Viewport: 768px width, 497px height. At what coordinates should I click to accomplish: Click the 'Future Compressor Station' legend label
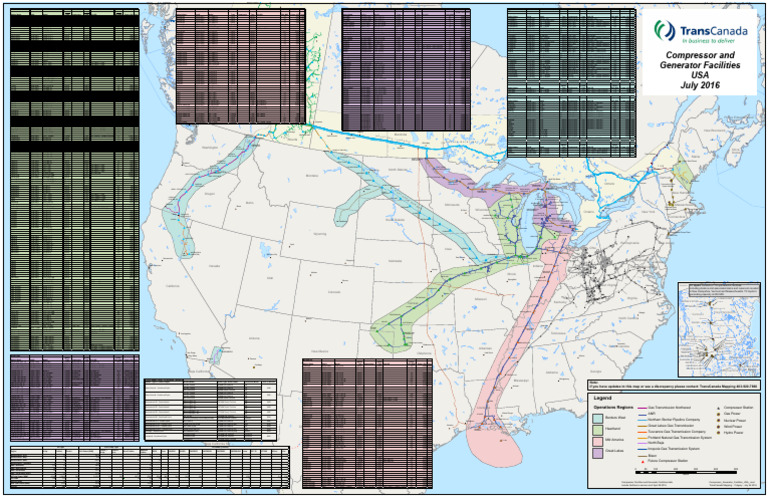668,461
